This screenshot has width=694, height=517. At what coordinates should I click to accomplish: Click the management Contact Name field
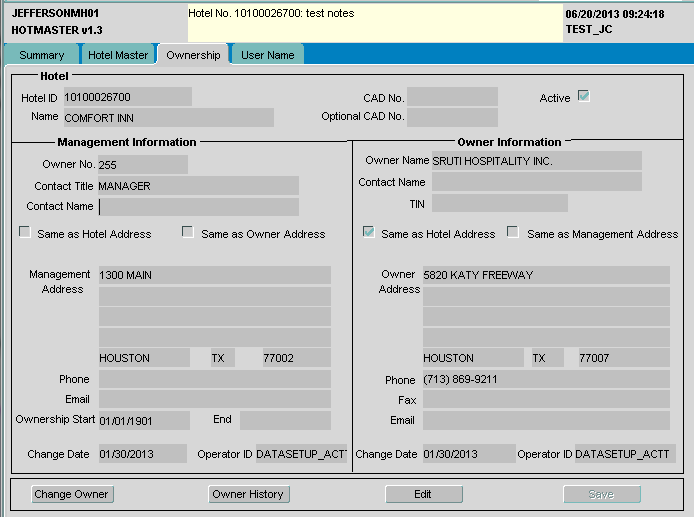(x=198, y=207)
